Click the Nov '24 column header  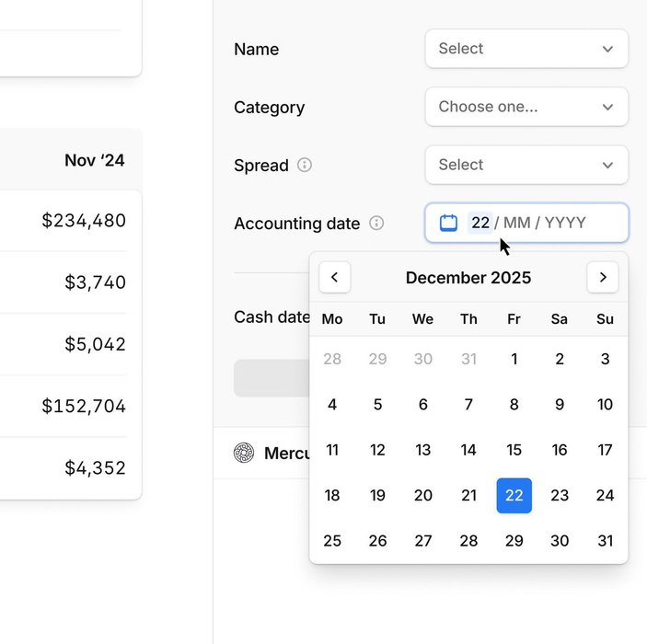tap(94, 160)
